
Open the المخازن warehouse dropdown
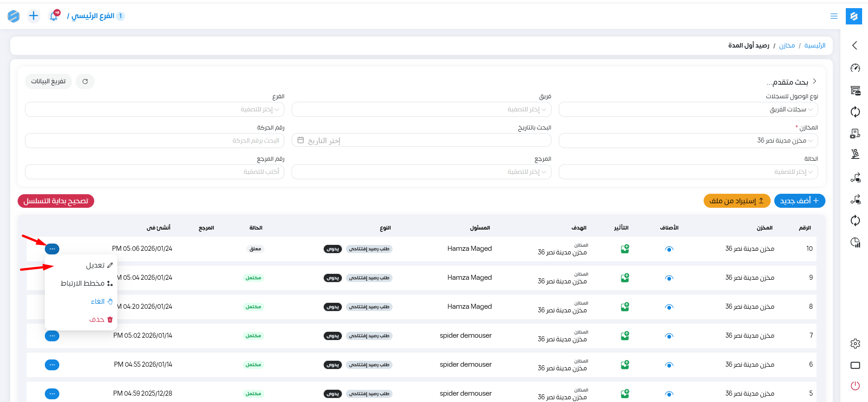click(688, 141)
